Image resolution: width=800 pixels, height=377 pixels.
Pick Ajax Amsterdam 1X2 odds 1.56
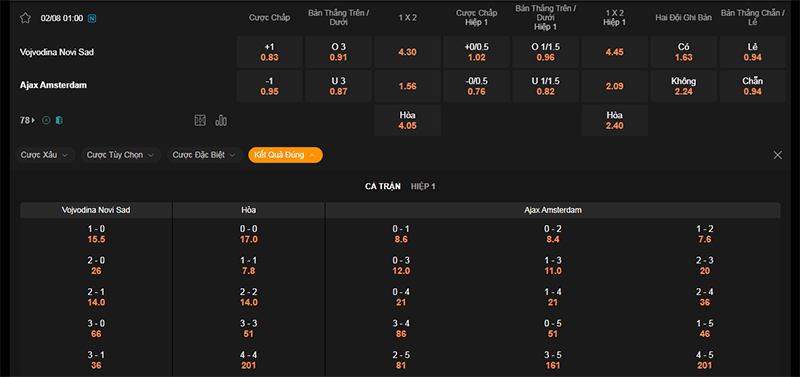click(407, 86)
